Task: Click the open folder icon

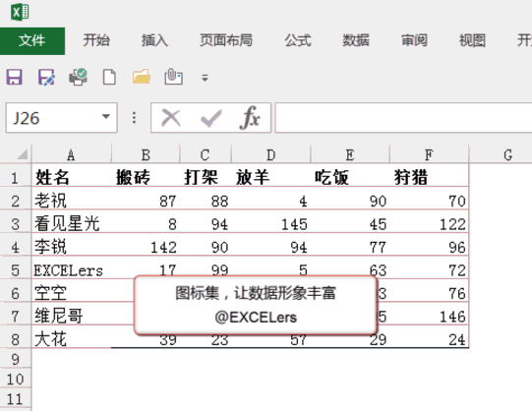Action: pyautogui.click(x=142, y=77)
